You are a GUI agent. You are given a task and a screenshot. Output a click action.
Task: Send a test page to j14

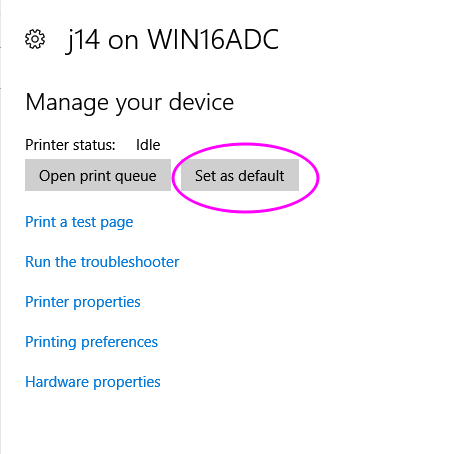(x=79, y=222)
